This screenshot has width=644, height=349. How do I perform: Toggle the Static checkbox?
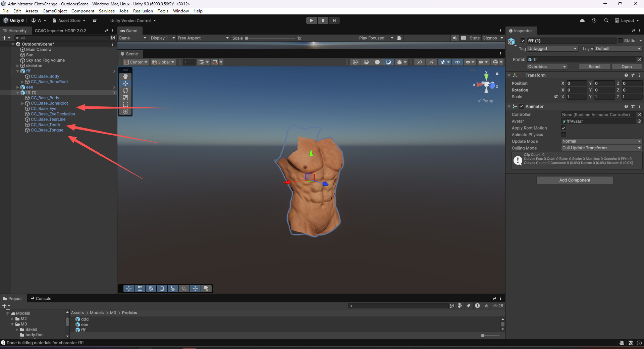pyautogui.click(x=620, y=41)
